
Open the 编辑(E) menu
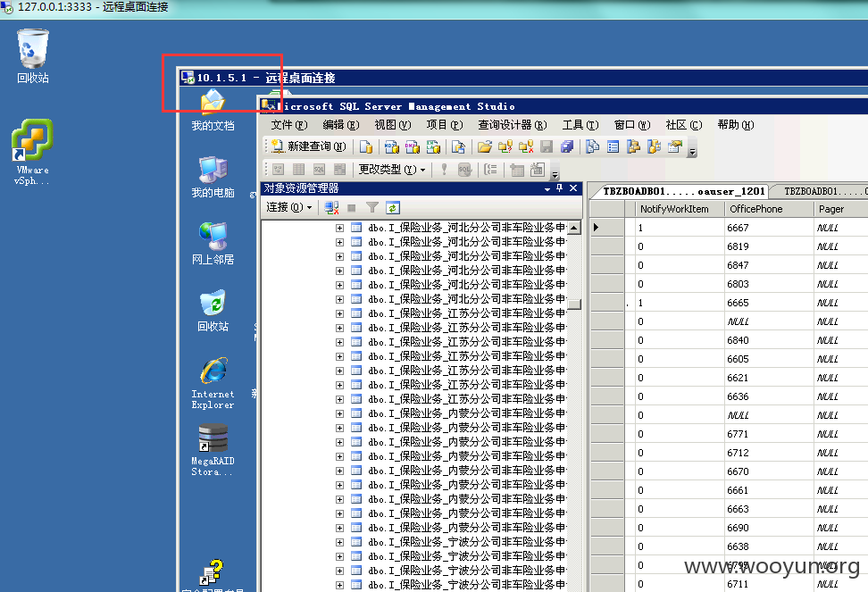[x=341, y=125]
